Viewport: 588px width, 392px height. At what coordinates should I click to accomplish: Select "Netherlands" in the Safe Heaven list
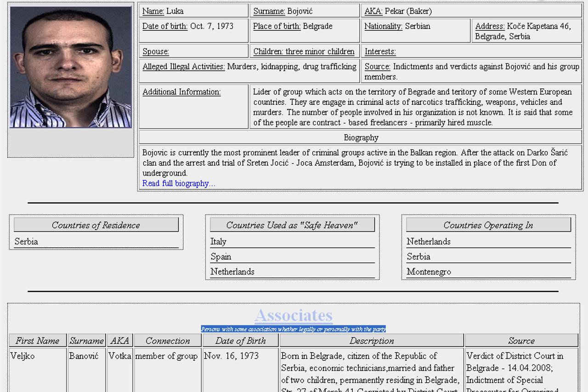(x=292, y=272)
